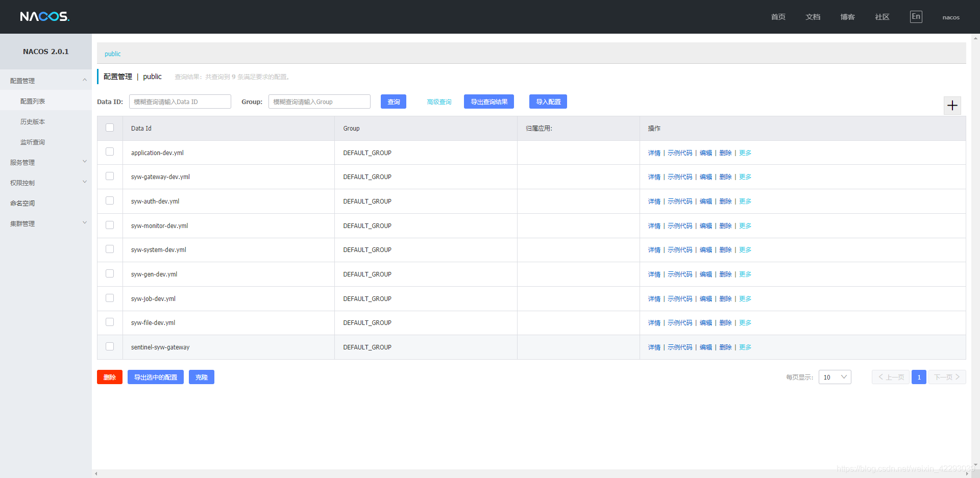Focus the Group search field
The width and height of the screenshot is (980, 478).
coord(320,102)
